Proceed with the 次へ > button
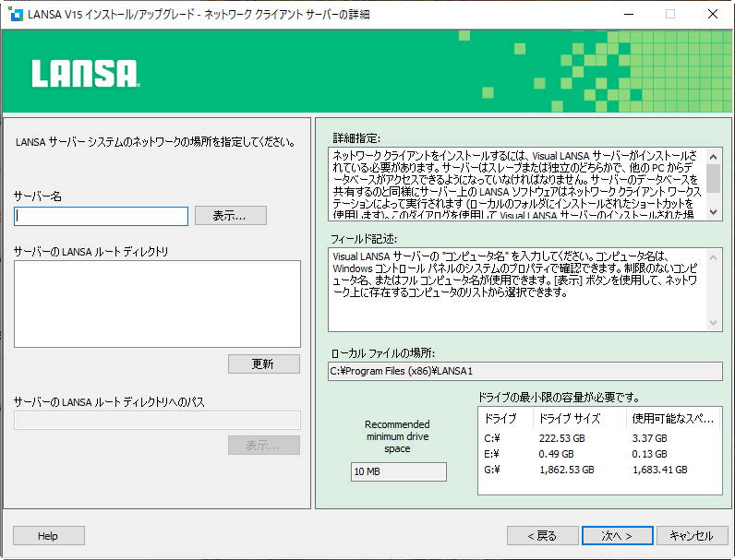The height and width of the screenshot is (560, 735). [x=618, y=536]
